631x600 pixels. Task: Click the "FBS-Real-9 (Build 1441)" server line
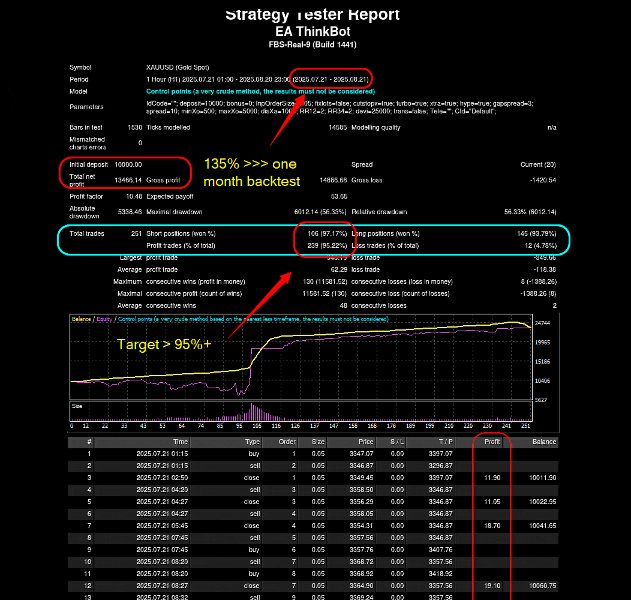[x=312, y=45]
